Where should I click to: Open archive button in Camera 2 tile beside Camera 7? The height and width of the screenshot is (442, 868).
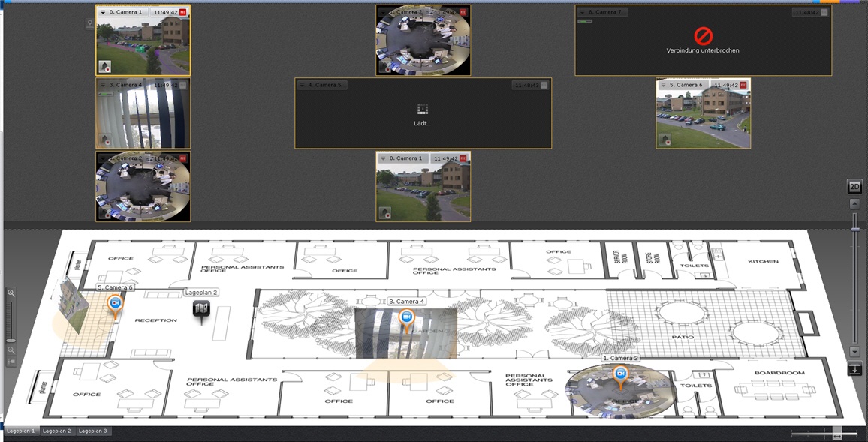coord(385,67)
